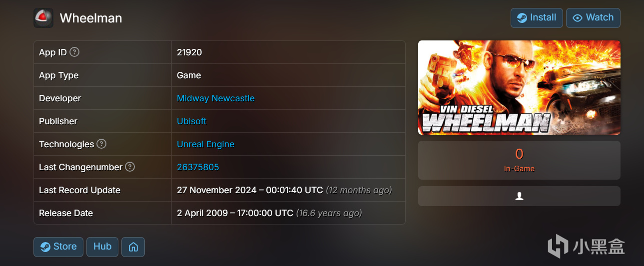Open the Midway Newcastle developer link
This screenshot has width=644, height=266.
click(x=216, y=98)
